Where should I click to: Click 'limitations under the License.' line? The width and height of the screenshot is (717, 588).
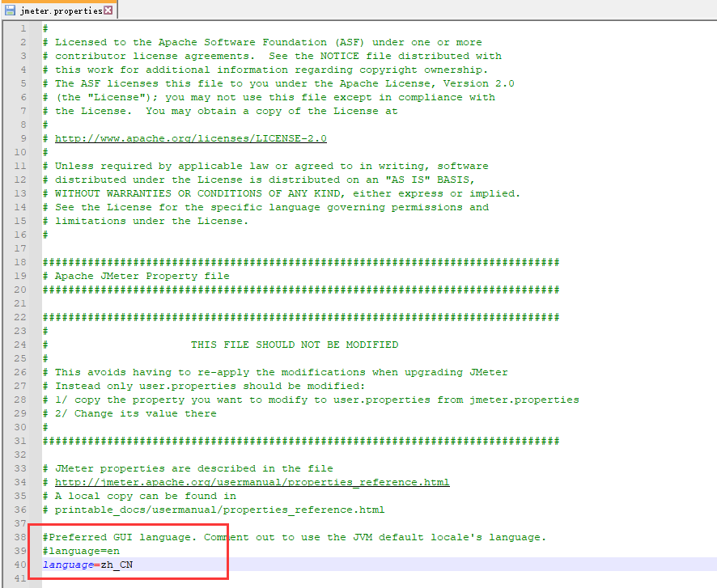point(146,221)
